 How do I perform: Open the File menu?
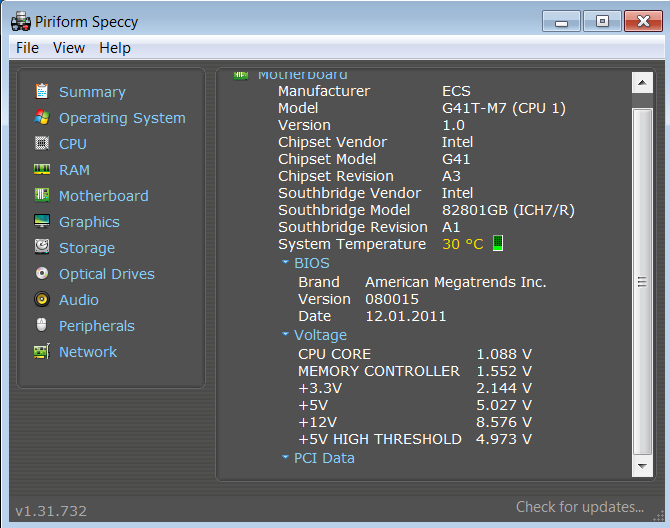click(x=27, y=48)
